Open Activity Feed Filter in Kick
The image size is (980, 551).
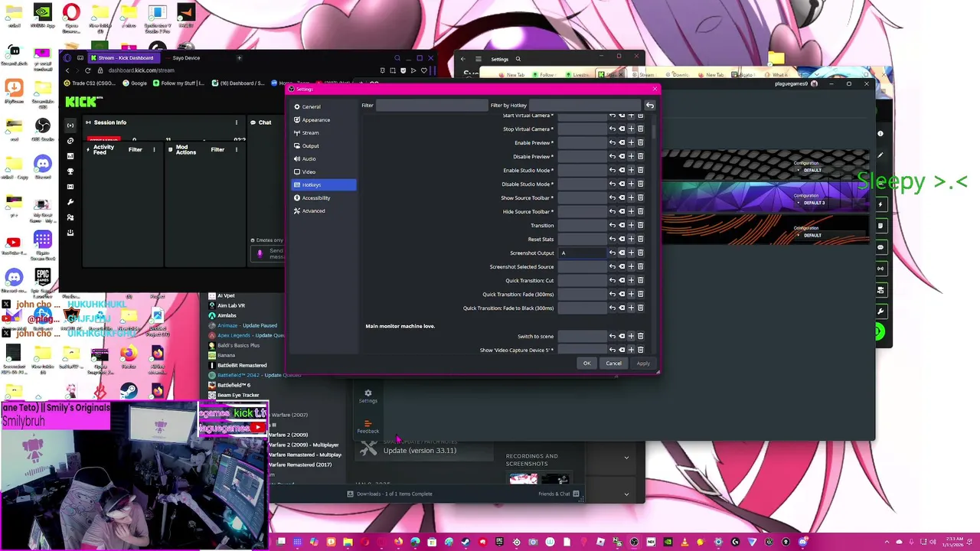pos(135,149)
